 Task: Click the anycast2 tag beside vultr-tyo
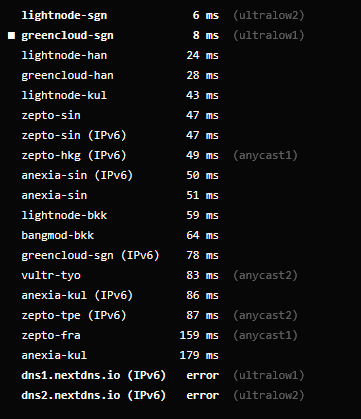tap(265, 275)
